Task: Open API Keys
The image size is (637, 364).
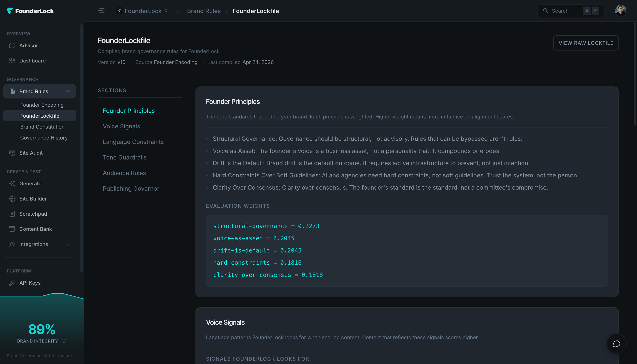Action: [x=40, y=283]
